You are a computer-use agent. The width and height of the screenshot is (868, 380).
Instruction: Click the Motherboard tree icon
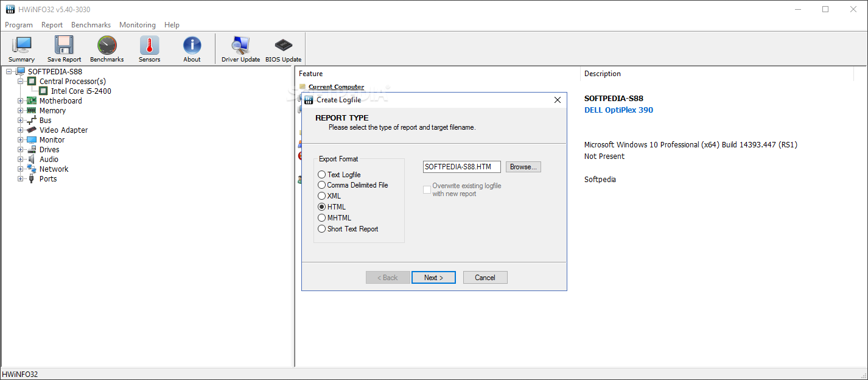[x=32, y=100]
